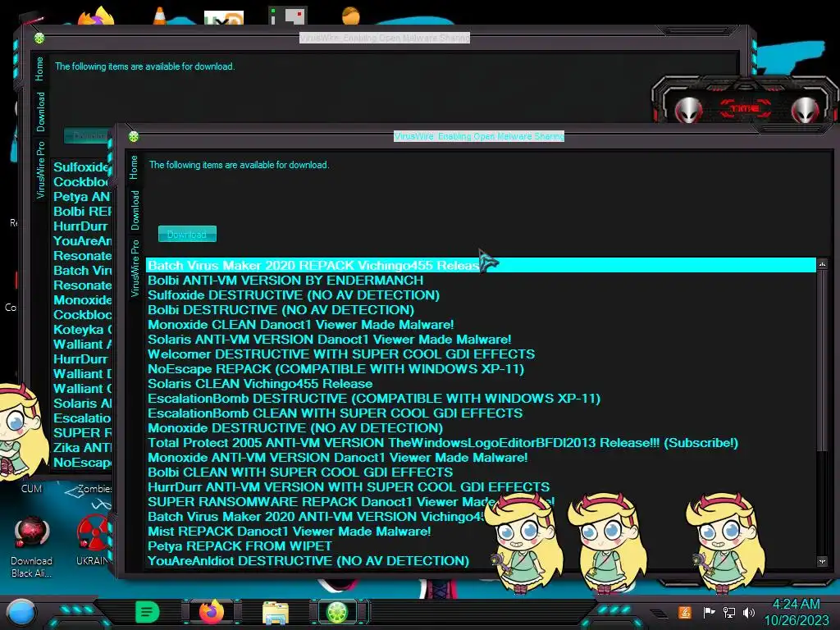Select the Firefox desktop icon at top
The height and width of the screenshot is (630, 840).
pyautogui.click(x=97, y=16)
